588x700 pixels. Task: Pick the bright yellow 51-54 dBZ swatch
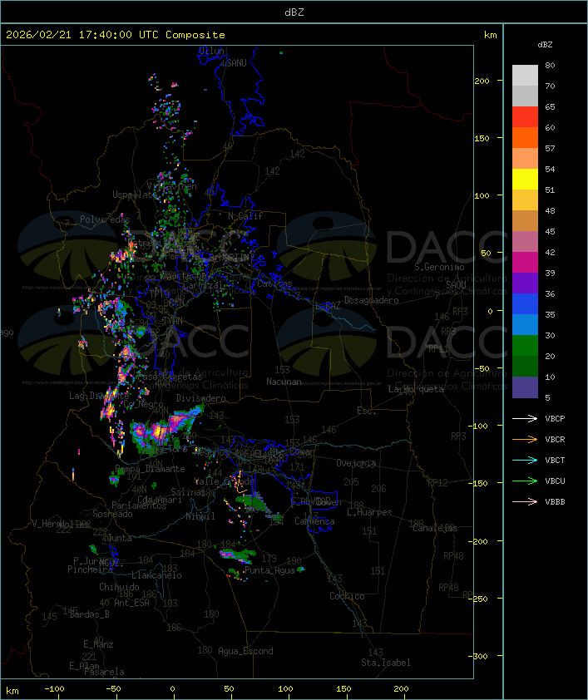coord(525,179)
